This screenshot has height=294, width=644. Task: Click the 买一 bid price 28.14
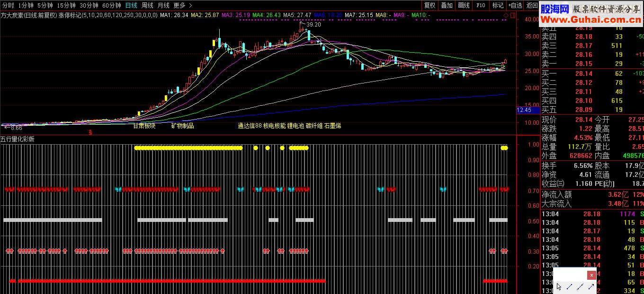tap(583, 73)
